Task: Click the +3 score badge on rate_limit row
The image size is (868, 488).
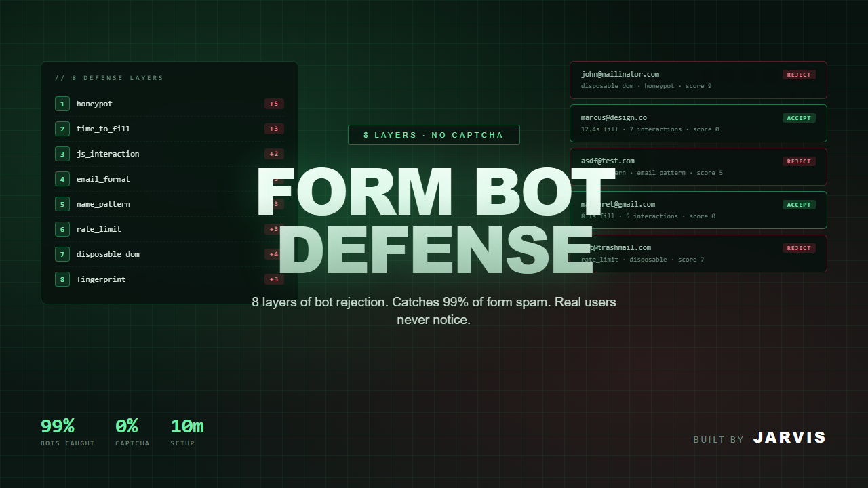Action: pyautogui.click(x=274, y=229)
